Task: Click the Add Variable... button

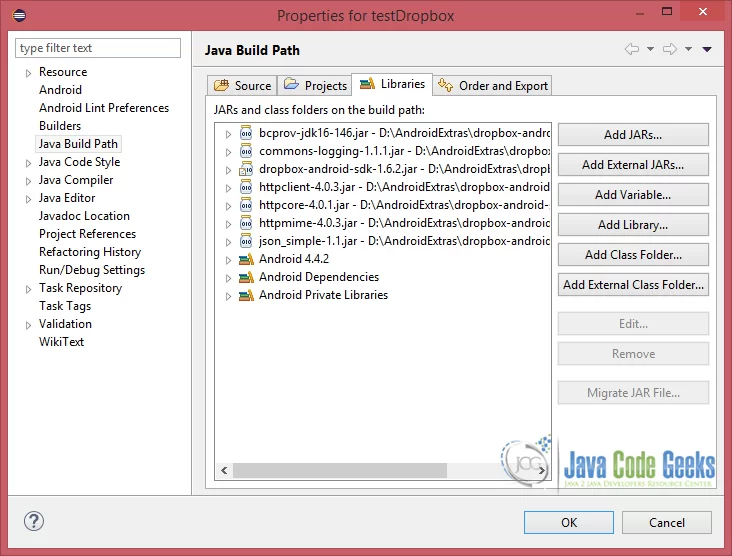Action: pyautogui.click(x=633, y=195)
